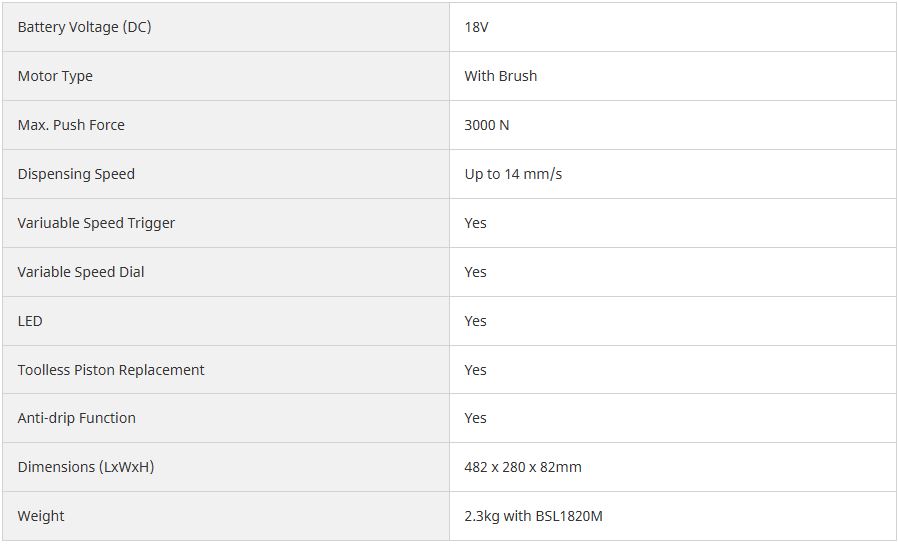This screenshot has height=544, width=898.
Task: Click the Variable Speed Dial label
Action: point(81,272)
